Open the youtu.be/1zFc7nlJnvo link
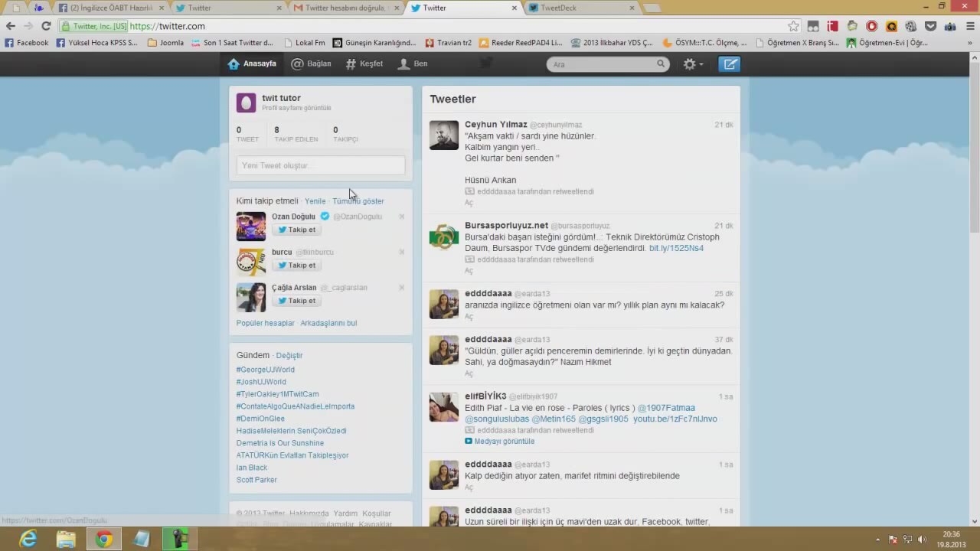Image resolution: width=980 pixels, height=551 pixels. click(675, 419)
